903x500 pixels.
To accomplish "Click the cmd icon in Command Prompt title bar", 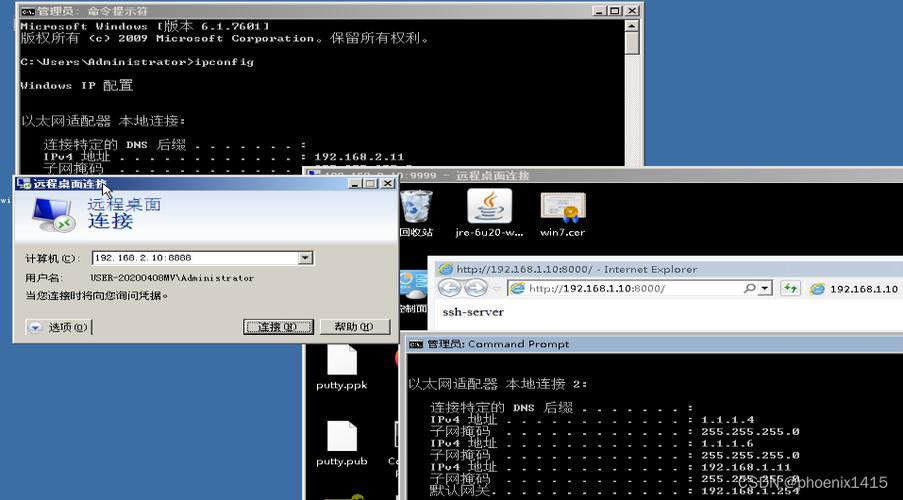I will pos(415,344).
